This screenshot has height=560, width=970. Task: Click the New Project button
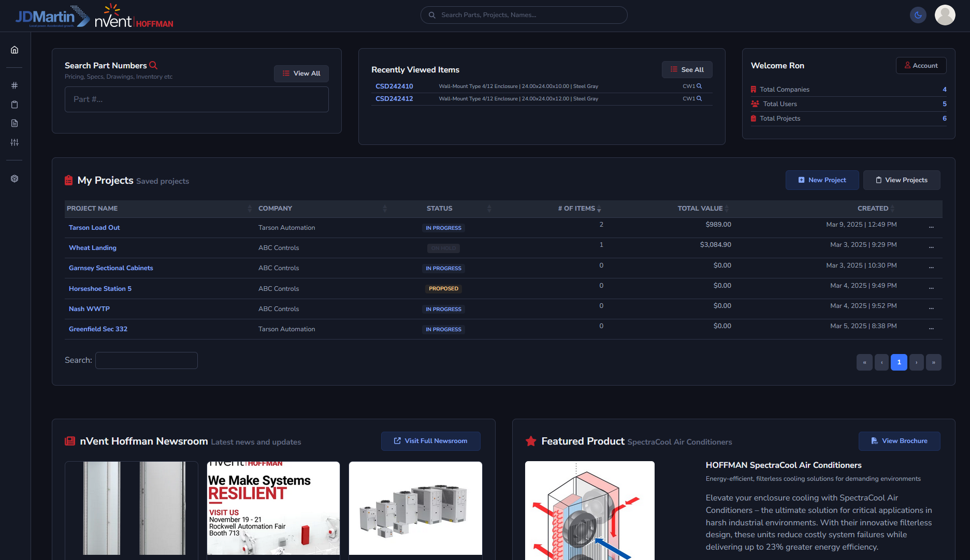[x=822, y=180]
